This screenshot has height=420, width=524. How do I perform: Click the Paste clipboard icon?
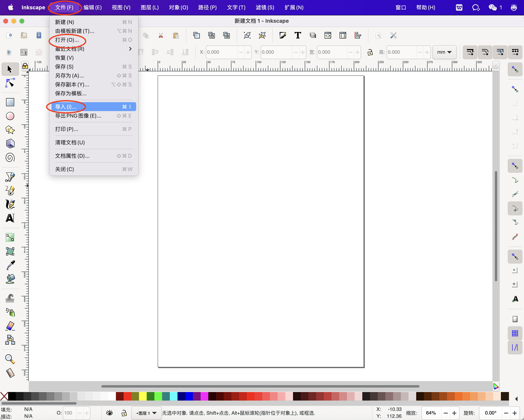[176, 35]
